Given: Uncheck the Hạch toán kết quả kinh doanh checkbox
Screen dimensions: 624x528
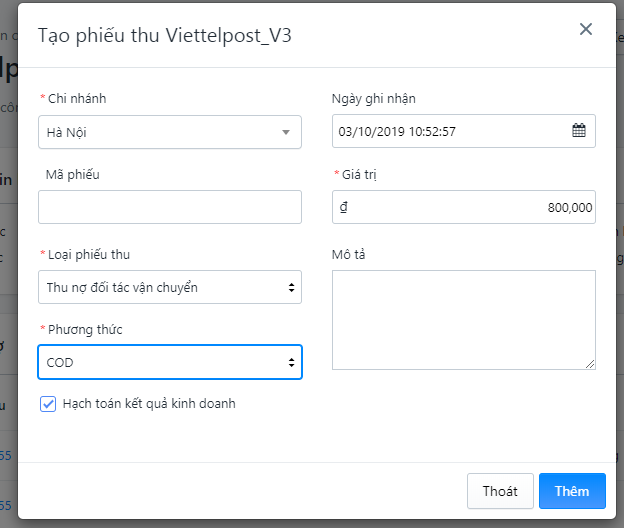Looking at the screenshot, I should point(47,404).
